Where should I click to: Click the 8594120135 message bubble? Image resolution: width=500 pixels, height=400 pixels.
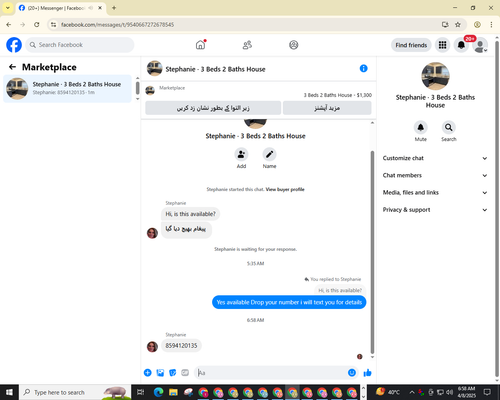tap(181, 346)
